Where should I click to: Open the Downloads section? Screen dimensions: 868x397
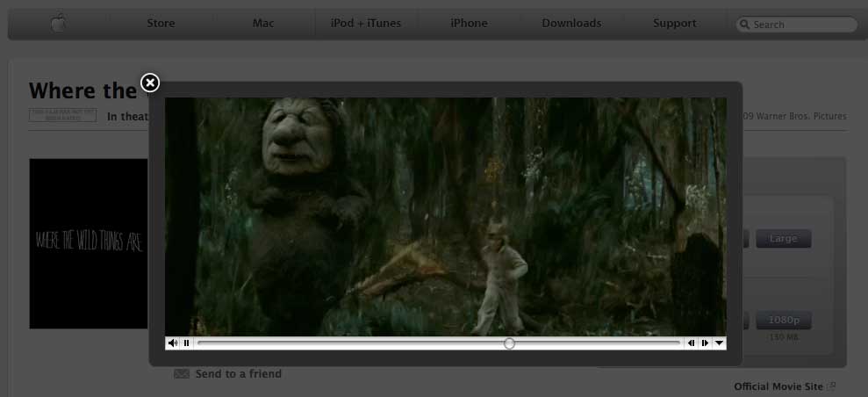pyautogui.click(x=571, y=24)
